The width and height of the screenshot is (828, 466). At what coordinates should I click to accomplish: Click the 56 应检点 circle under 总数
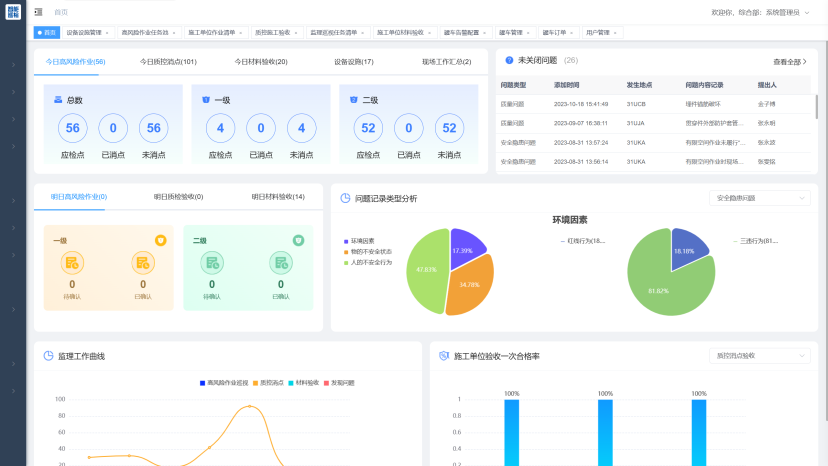click(72, 128)
